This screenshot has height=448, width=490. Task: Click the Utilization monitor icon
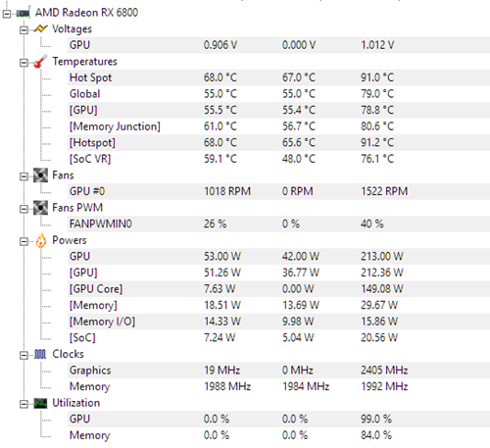tap(40, 403)
